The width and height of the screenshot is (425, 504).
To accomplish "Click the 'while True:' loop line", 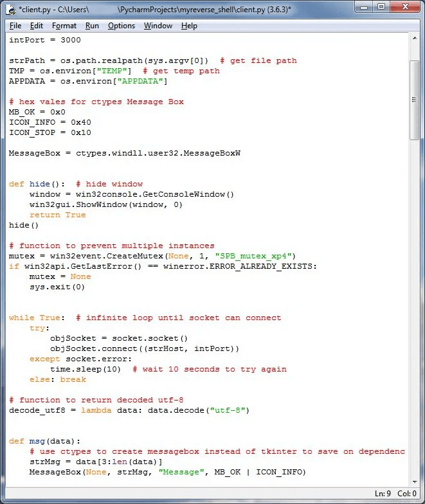I will 145,318.
